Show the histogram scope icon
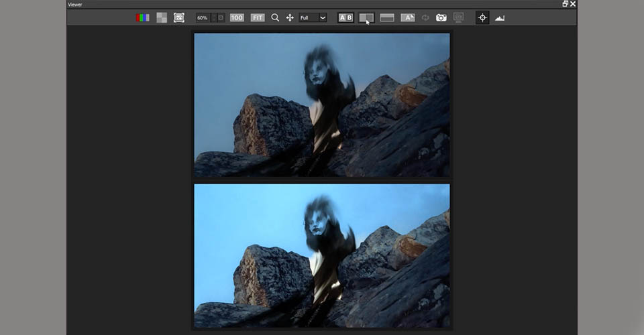This screenshot has height=335, width=644. pyautogui.click(x=500, y=17)
